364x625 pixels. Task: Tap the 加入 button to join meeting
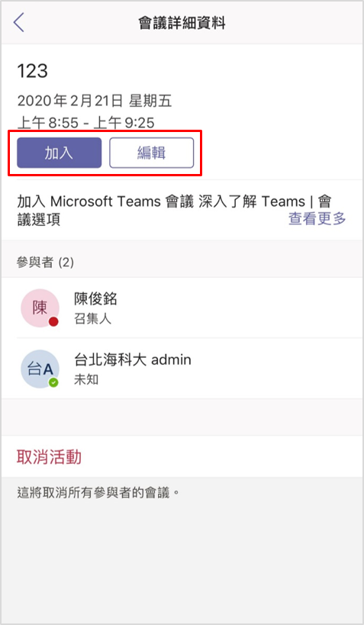(x=59, y=153)
